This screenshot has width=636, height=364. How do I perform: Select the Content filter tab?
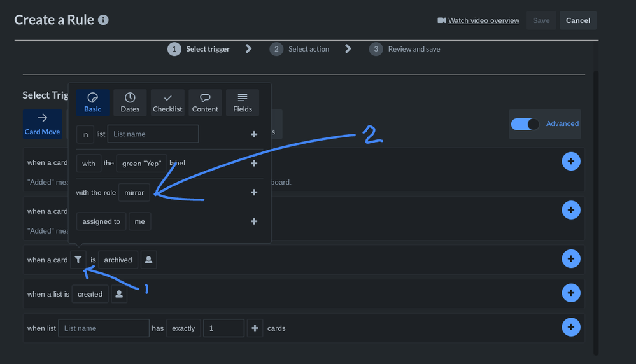[205, 102]
